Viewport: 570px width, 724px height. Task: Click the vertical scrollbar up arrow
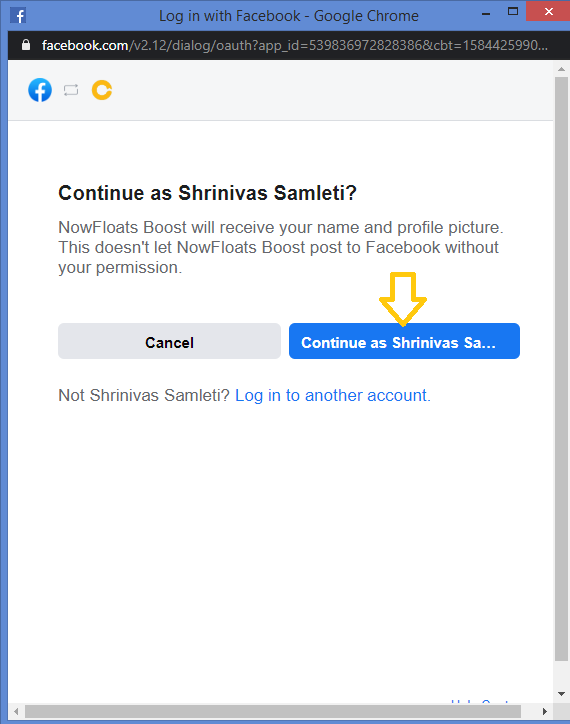click(562, 69)
